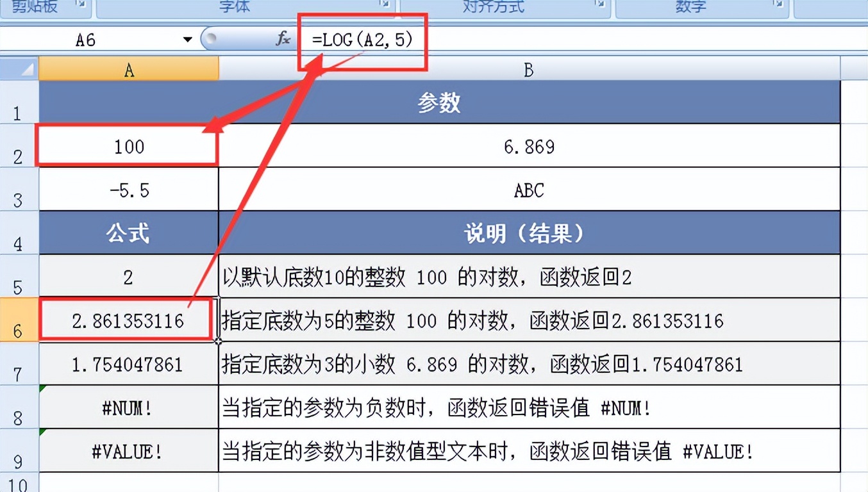Select description cell about 参数为负数

(x=529, y=407)
